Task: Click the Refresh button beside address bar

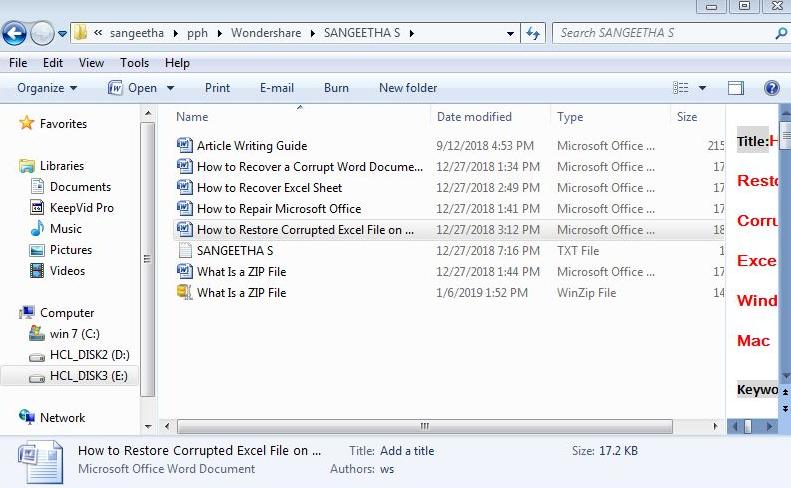Action: (x=533, y=33)
